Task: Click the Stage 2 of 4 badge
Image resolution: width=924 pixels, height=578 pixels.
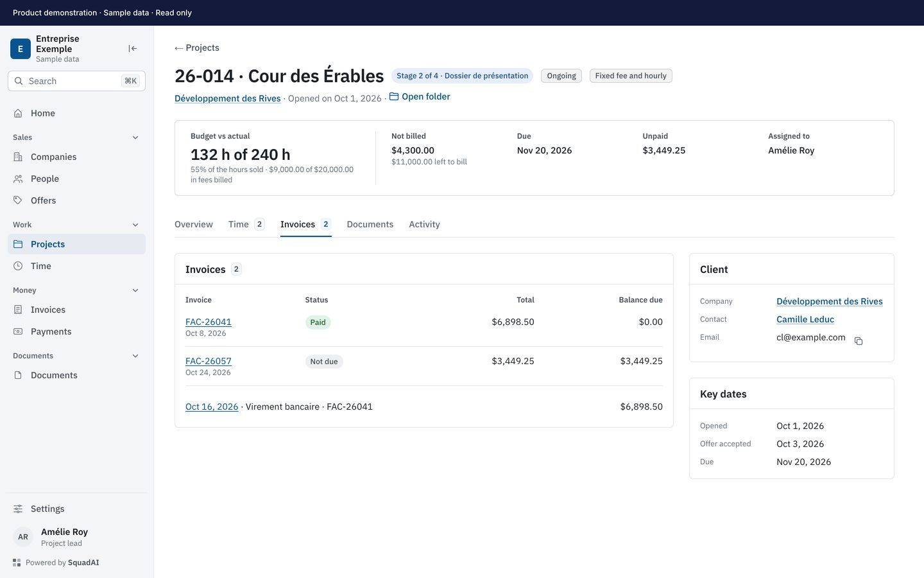Action: click(463, 76)
